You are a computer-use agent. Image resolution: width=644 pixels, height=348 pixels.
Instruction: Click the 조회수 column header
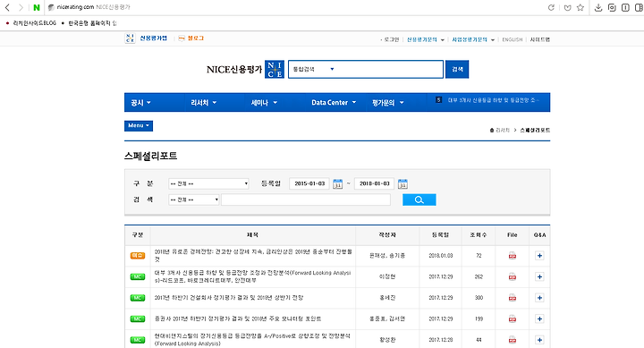point(479,235)
